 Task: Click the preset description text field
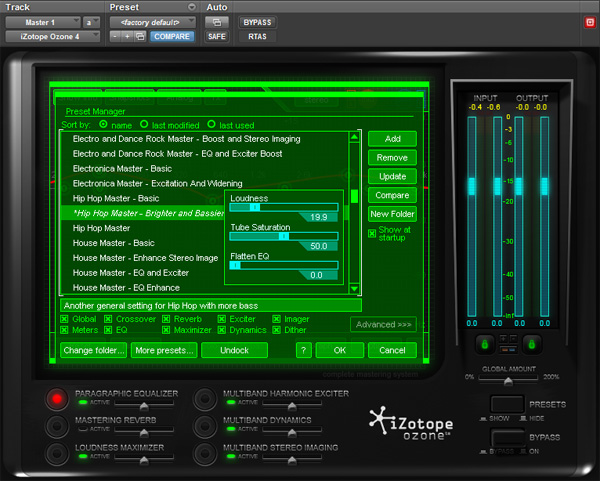point(211,305)
